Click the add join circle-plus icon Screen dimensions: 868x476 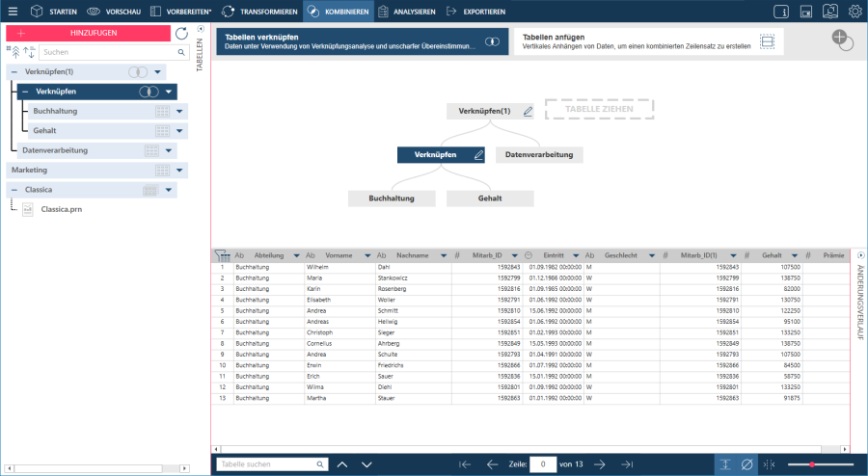click(x=841, y=40)
